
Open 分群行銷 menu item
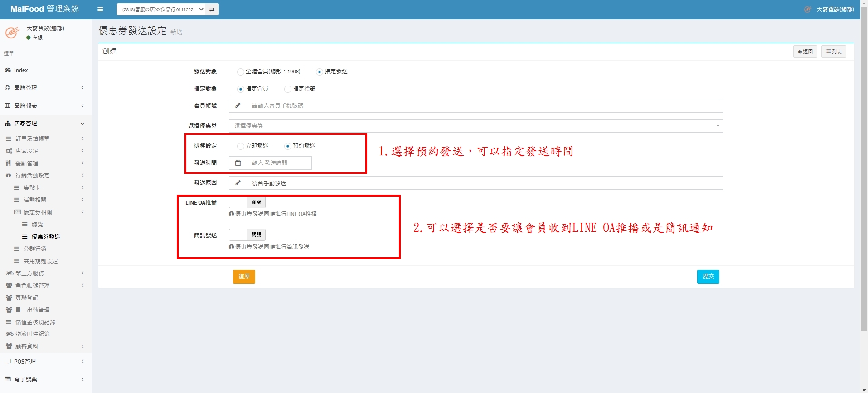pos(35,249)
